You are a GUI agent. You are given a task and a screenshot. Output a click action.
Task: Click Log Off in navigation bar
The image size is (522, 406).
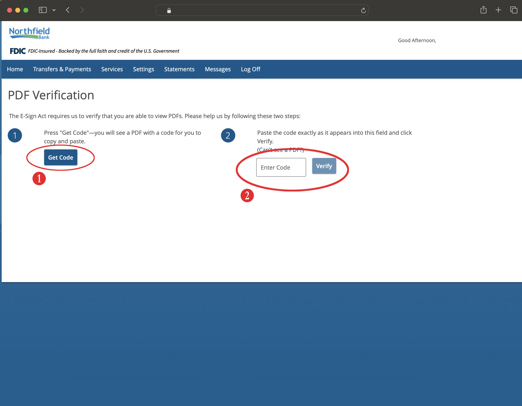point(251,69)
